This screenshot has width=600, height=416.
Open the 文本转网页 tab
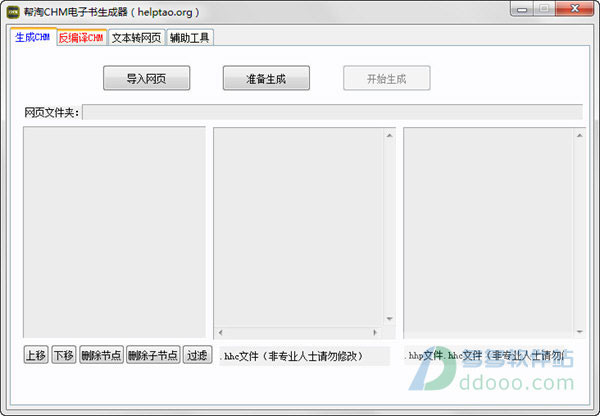click(x=137, y=38)
